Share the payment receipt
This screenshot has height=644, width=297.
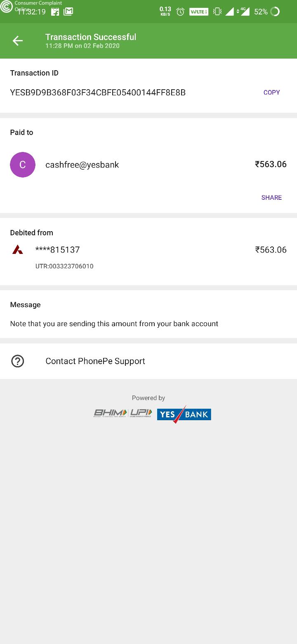(271, 197)
